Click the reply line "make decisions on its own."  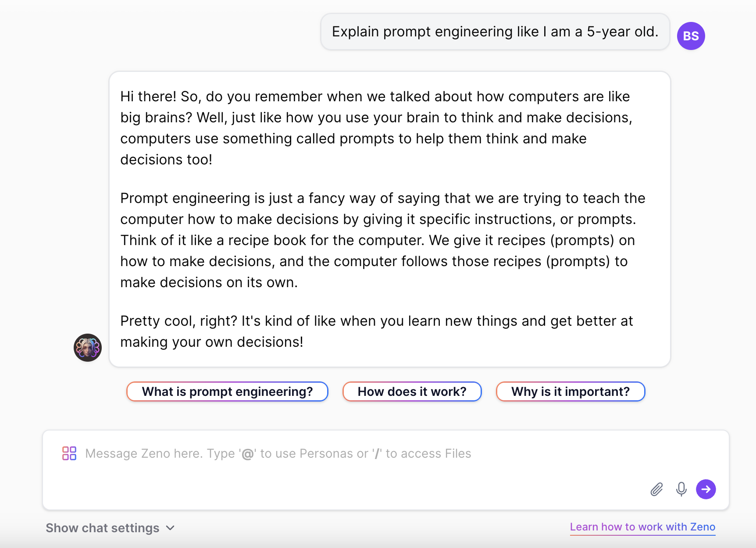[209, 282]
